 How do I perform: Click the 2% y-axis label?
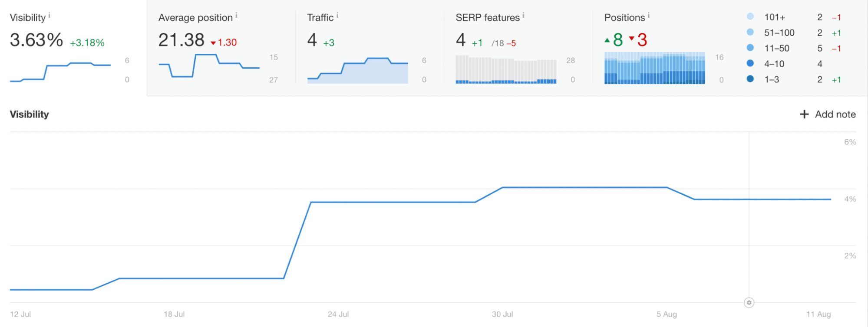tap(850, 256)
